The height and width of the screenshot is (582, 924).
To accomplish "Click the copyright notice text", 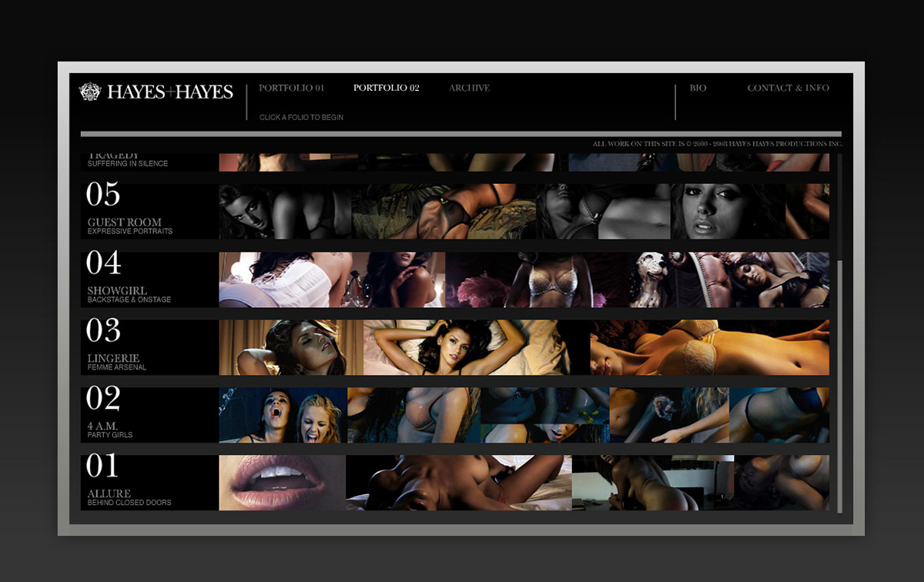I will click(x=718, y=144).
